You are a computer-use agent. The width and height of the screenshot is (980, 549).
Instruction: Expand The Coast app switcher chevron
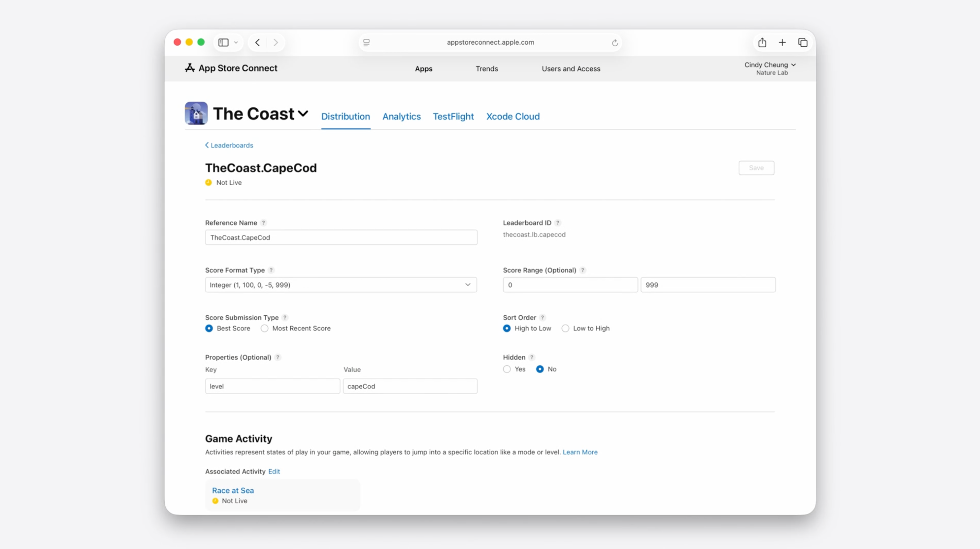303,113
